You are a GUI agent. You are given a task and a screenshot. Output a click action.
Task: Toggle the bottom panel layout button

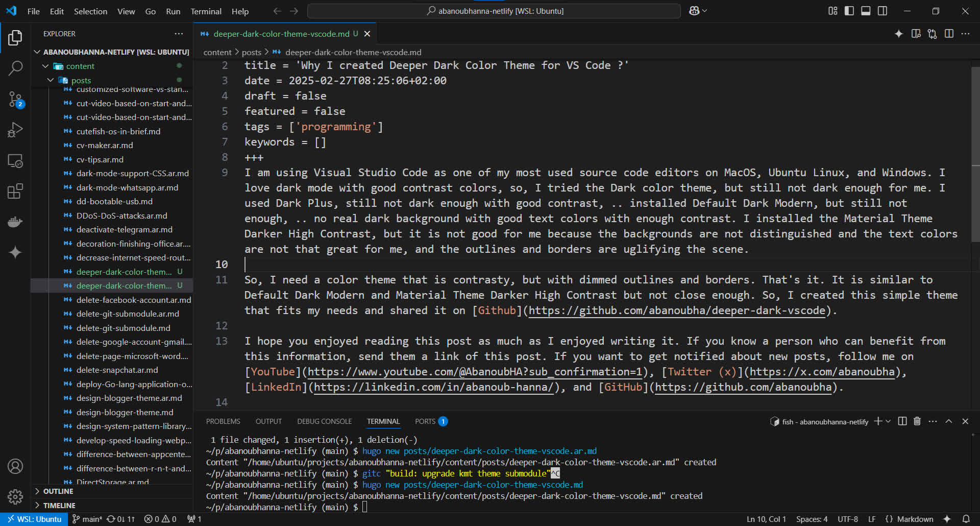pos(866,11)
